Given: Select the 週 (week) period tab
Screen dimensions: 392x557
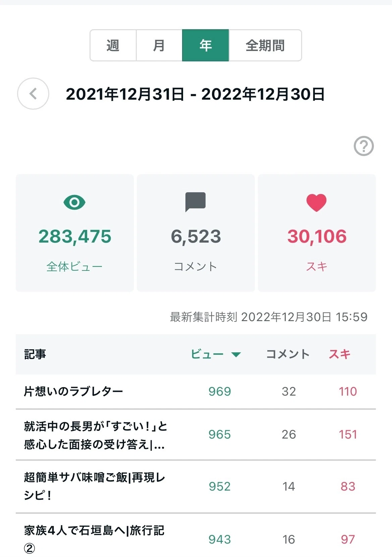Looking at the screenshot, I should (x=113, y=45).
